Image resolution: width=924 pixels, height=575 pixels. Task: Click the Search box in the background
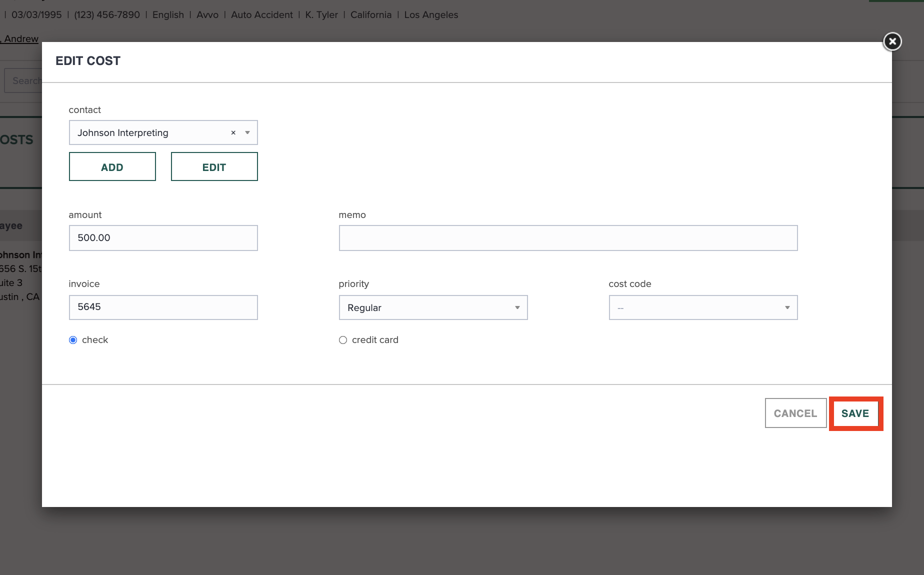coord(26,80)
